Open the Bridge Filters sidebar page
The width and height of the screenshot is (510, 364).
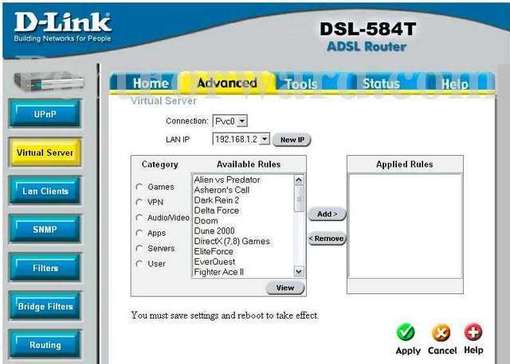click(x=45, y=306)
